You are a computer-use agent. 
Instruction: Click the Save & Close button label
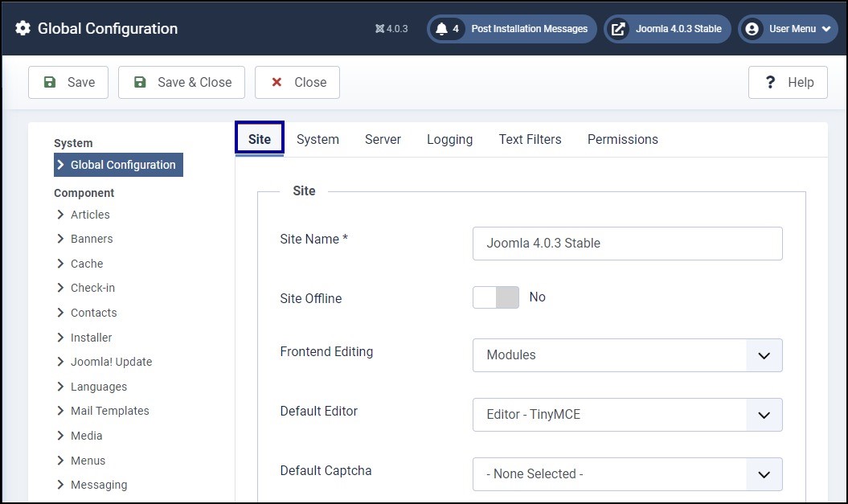point(195,82)
